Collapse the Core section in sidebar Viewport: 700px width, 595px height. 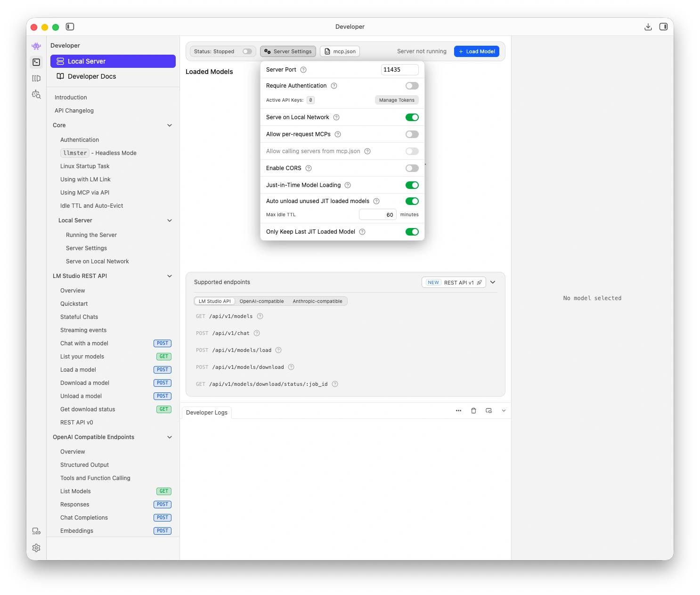[170, 125]
